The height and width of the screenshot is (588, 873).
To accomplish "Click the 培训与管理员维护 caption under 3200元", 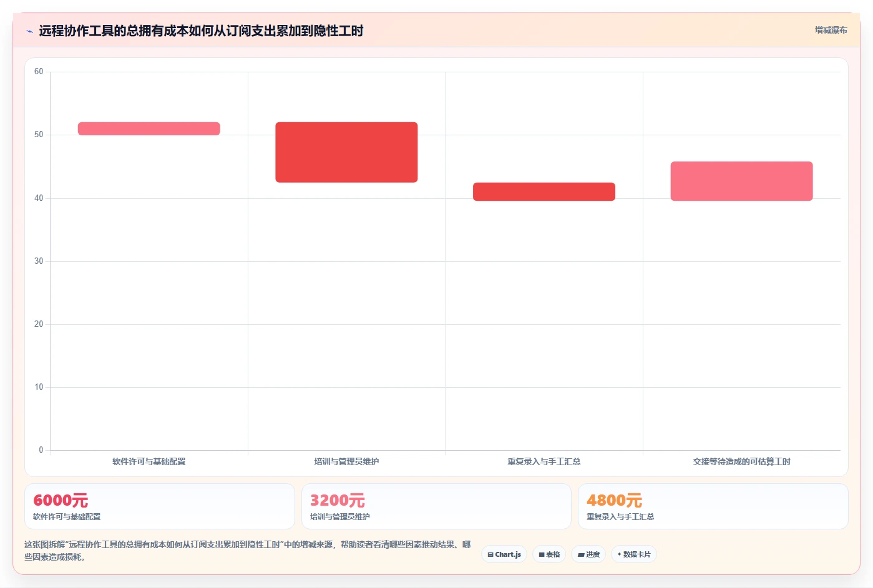I will (x=340, y=517).
